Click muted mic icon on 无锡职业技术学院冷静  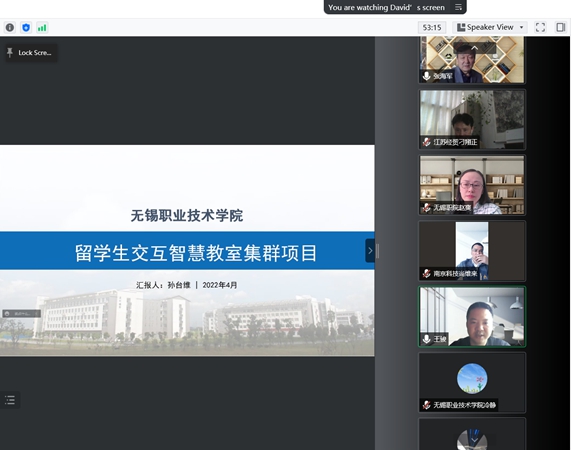[426, 405]
